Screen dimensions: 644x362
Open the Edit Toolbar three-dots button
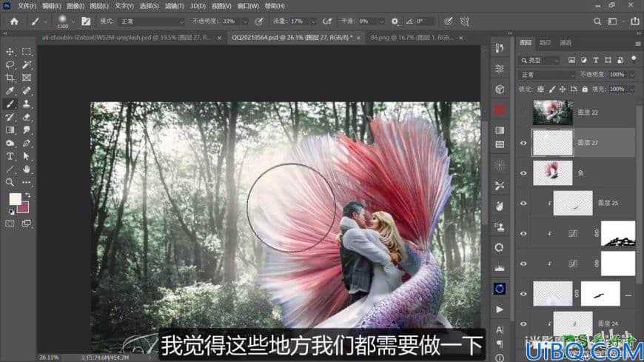(x=27, y=182)
